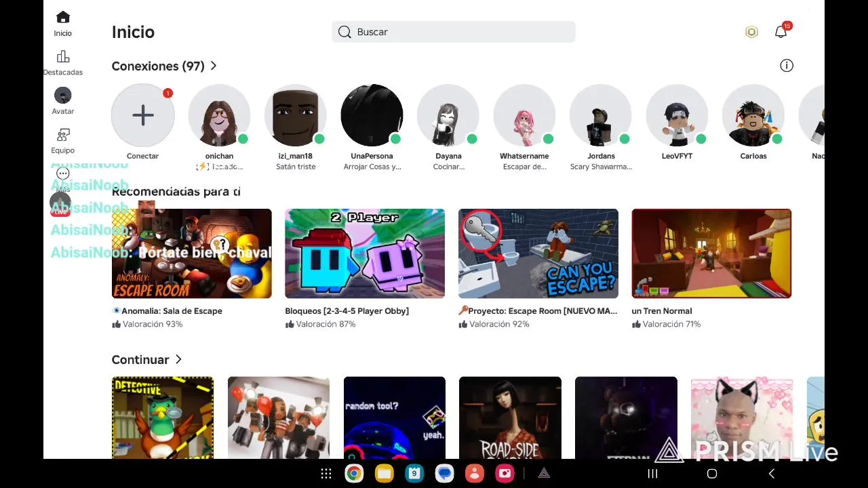Viewport: 868px width, 488px height.
Task: Open notifications bell
Action: click(781, 31)
